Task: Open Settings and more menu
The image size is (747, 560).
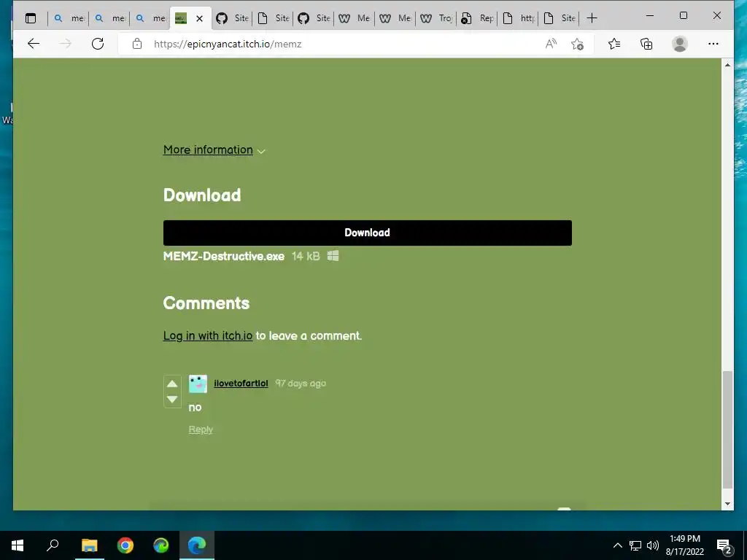Action: (x=713, y=44)
